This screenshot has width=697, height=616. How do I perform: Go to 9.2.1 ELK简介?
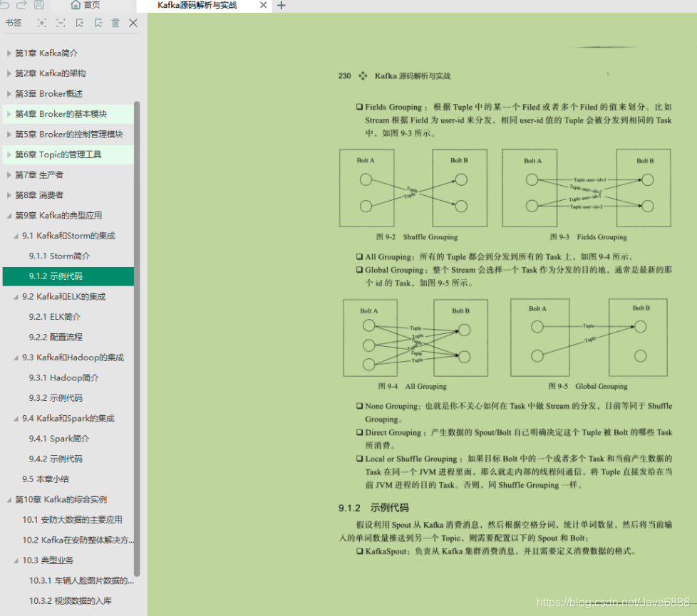click(55, 317)
